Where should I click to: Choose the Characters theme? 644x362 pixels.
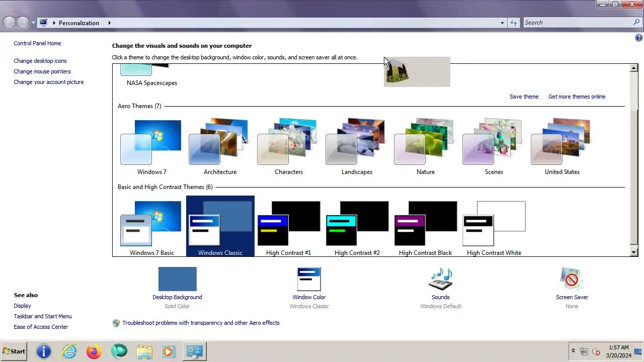(288, 147)
